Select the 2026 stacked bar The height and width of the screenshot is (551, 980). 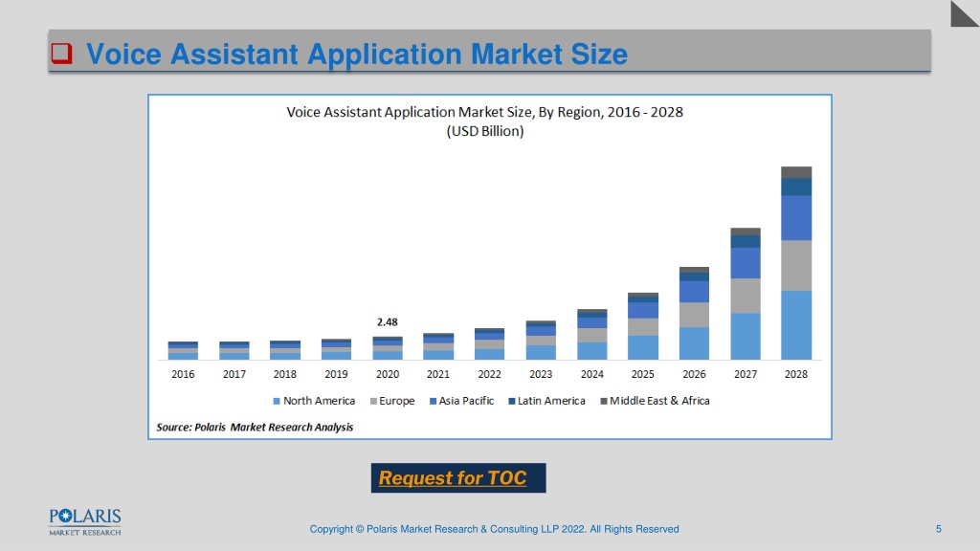tap(695, 314)
